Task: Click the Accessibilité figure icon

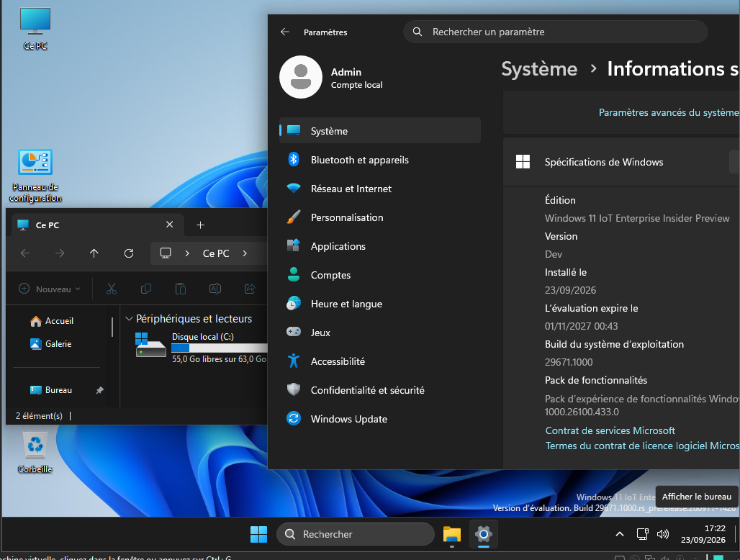Action: pos(294,361)
